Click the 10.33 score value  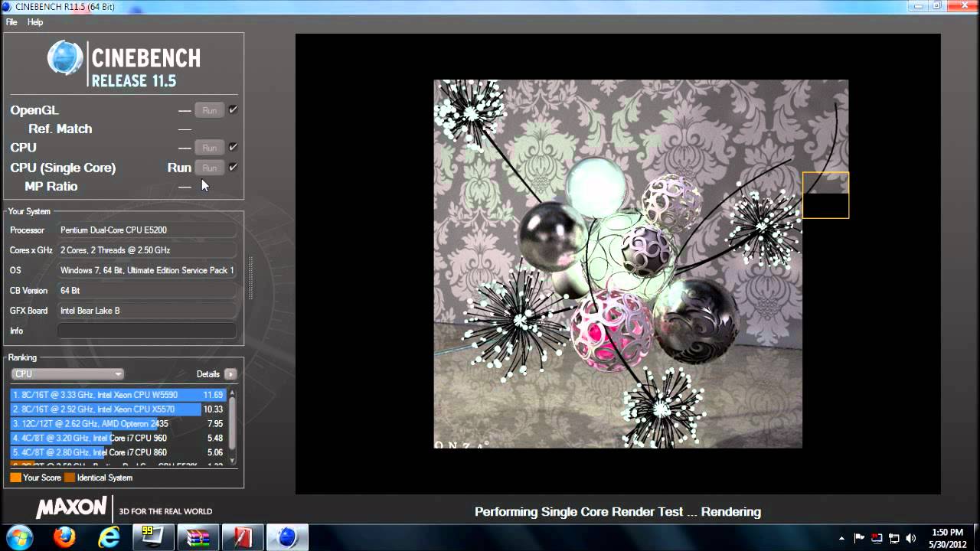[213, 409]
